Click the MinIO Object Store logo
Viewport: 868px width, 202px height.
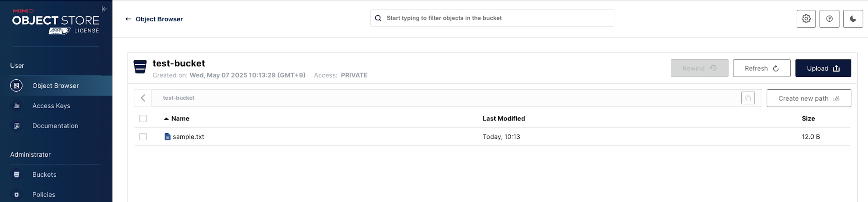(56, 21)
